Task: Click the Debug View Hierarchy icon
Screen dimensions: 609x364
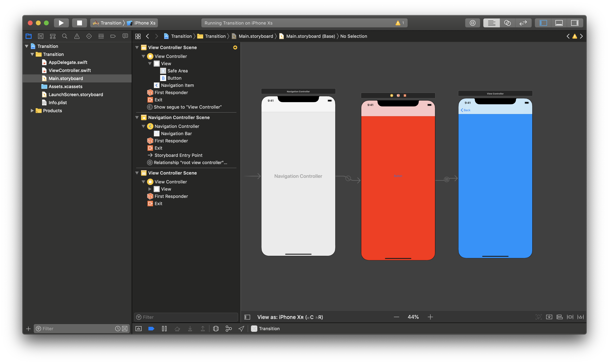Action: coord(216,328)
